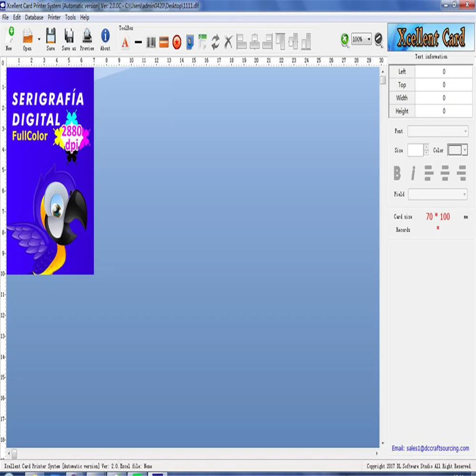476x476 pixels.
Task: Click the vertical scrollbar down arrow
Action: point(383,443)
